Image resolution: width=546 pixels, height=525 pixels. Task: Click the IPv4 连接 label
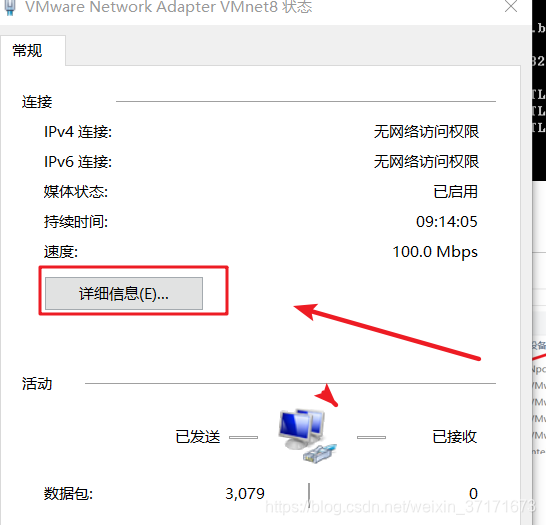[78, 132]
